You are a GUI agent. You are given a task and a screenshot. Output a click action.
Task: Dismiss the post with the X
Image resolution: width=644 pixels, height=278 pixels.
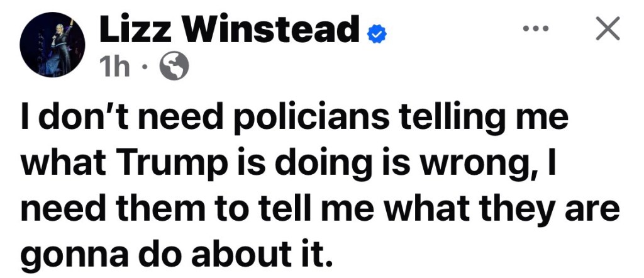click(x=607, y=29)
